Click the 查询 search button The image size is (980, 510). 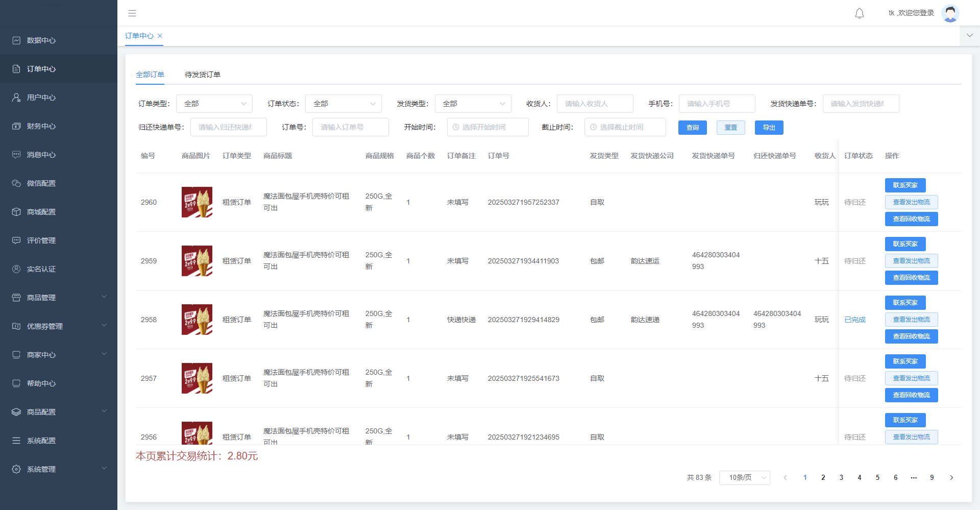(x=692, y=128)
